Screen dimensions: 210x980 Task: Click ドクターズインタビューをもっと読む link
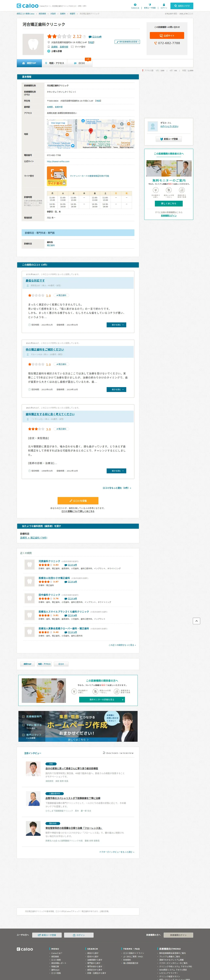tap(117, 852)
